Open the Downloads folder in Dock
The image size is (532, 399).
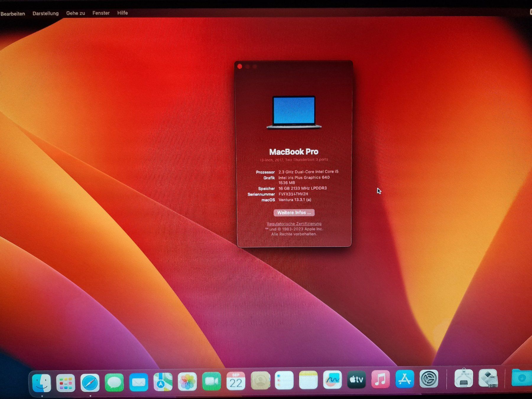[x=522, y=378]
